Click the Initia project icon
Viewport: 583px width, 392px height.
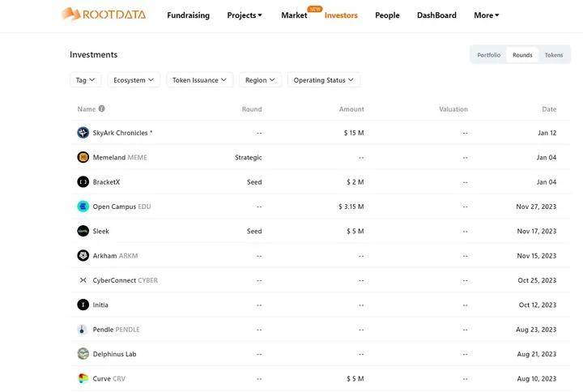pyautogui.click(x=83, y=305)
